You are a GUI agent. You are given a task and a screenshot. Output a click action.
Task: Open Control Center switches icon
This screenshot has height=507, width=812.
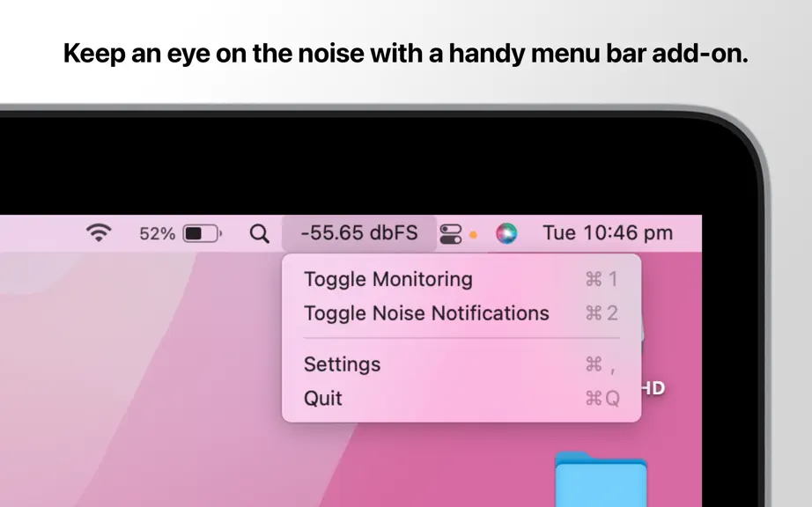pyautogui.click(x=450, y=234)
